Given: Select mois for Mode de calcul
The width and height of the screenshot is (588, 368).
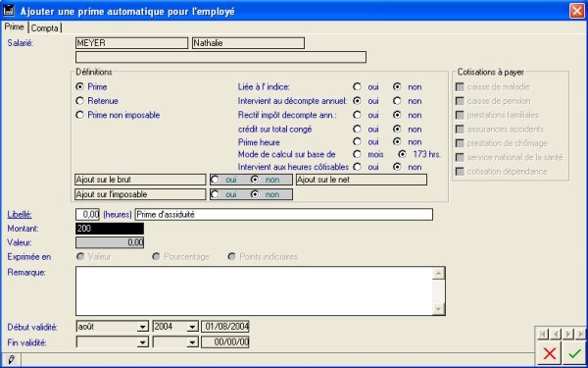Looking at the screenshot, I should (x=357, y=154).
